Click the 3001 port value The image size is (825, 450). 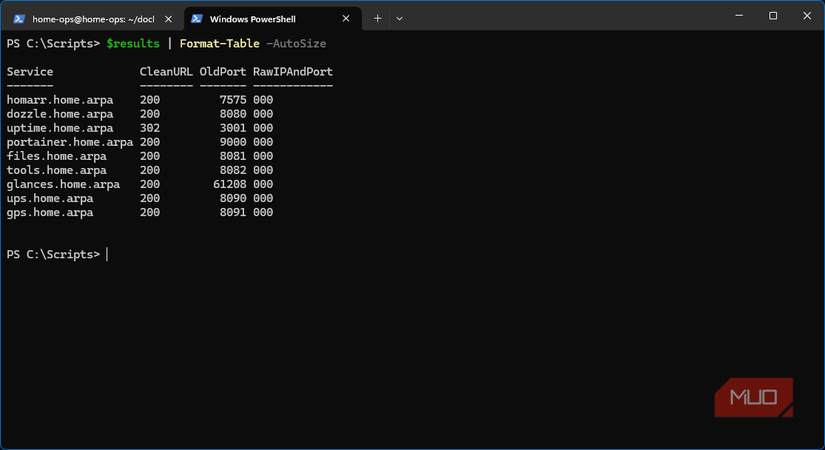233,128
